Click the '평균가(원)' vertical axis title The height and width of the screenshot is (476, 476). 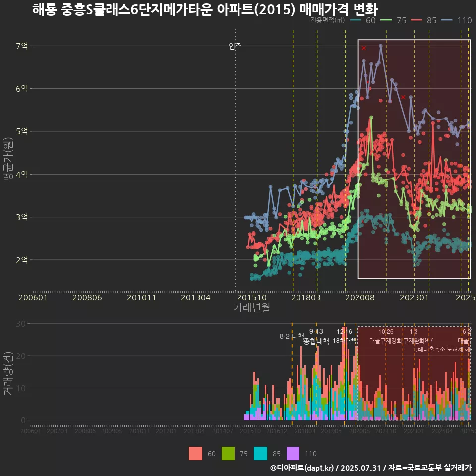pos(8,159)
